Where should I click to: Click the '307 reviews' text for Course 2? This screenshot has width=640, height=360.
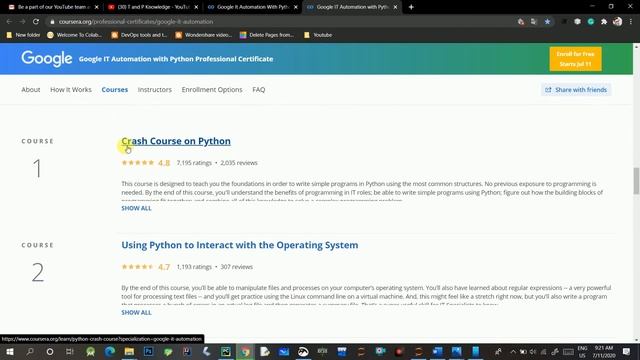[237, 267]
